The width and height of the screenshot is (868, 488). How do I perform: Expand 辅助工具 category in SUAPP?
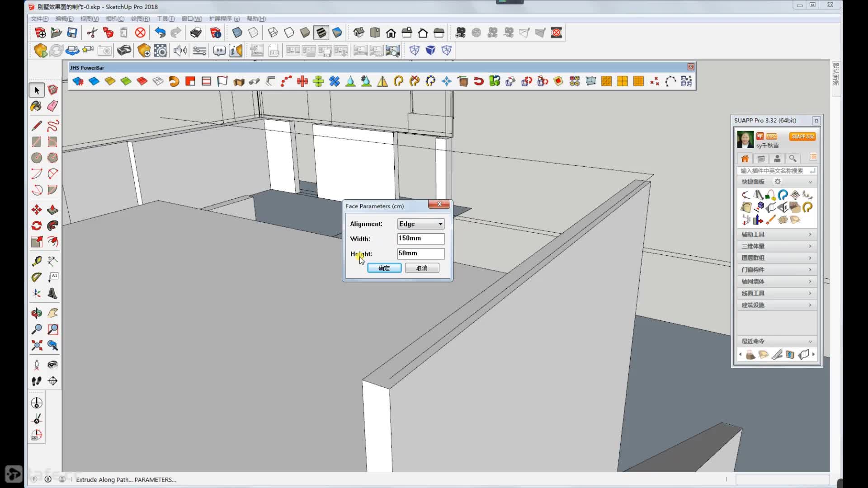pyautogui.click(x=776, y=234)
